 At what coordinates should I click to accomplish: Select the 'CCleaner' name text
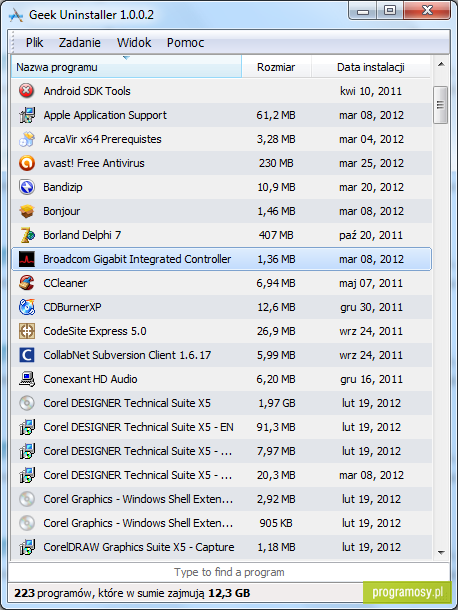click(65, 283)
